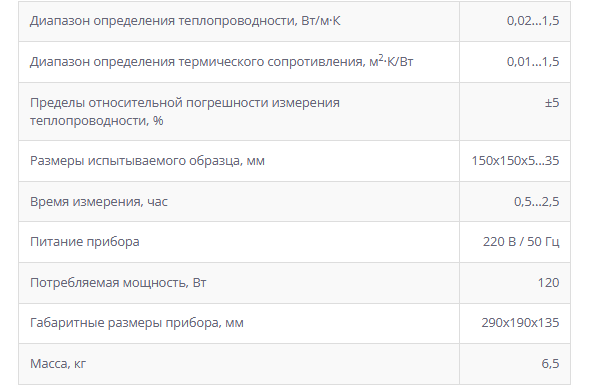Viewport: 596px width, 389px height.
Task: Select the value 0,02...1,5
Action: pyautogui.click(x=533, y=21)
